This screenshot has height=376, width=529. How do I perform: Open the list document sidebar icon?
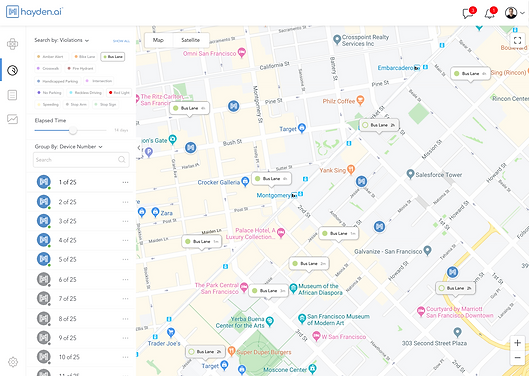click(x=12, y=95)
